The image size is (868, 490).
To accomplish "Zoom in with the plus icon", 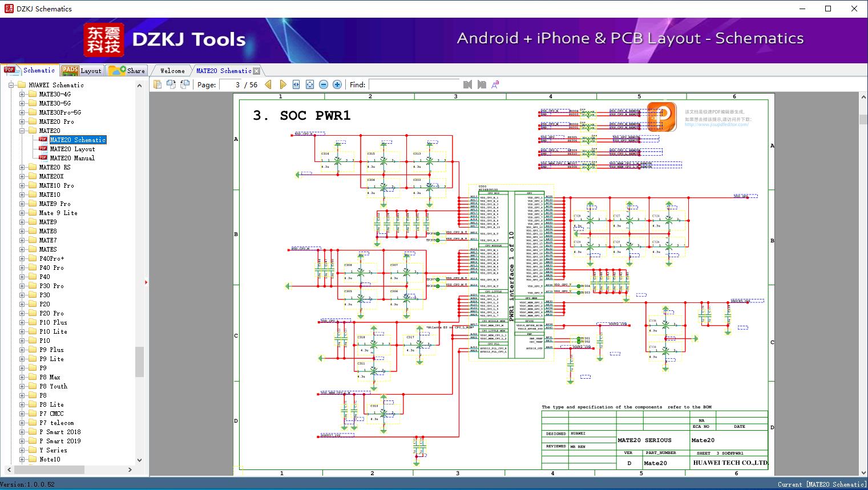I will pos(337,84).
